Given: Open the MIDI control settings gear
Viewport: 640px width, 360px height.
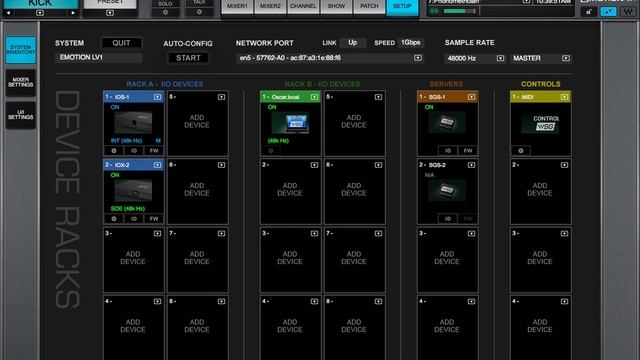Looking at the screenshot, I should 521,151.
